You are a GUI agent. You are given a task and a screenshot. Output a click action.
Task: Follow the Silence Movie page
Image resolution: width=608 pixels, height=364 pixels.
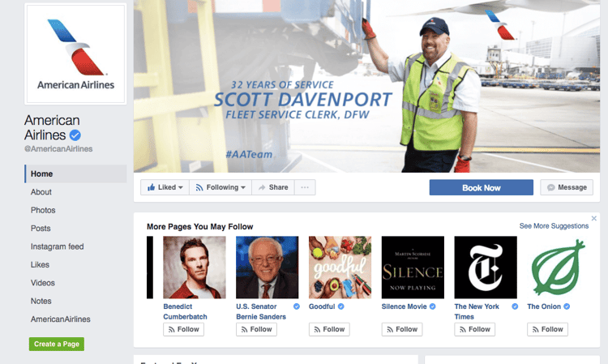pos(402,329)
